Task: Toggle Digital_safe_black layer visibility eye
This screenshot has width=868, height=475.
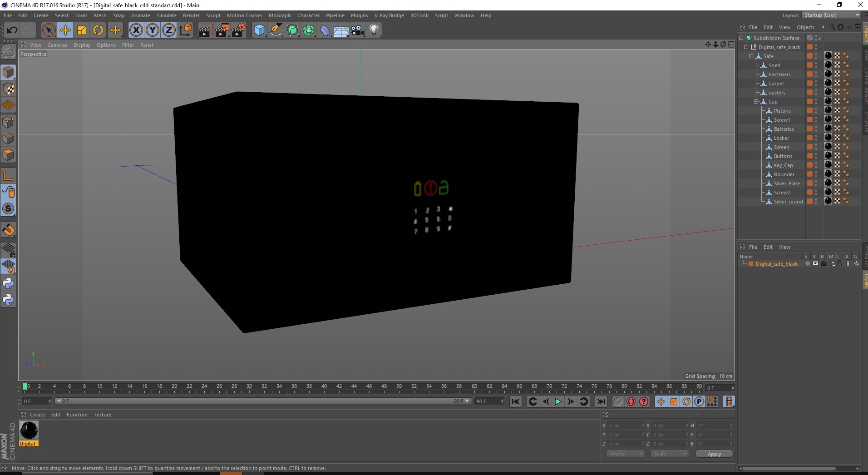Action: [x=815, y=264]
